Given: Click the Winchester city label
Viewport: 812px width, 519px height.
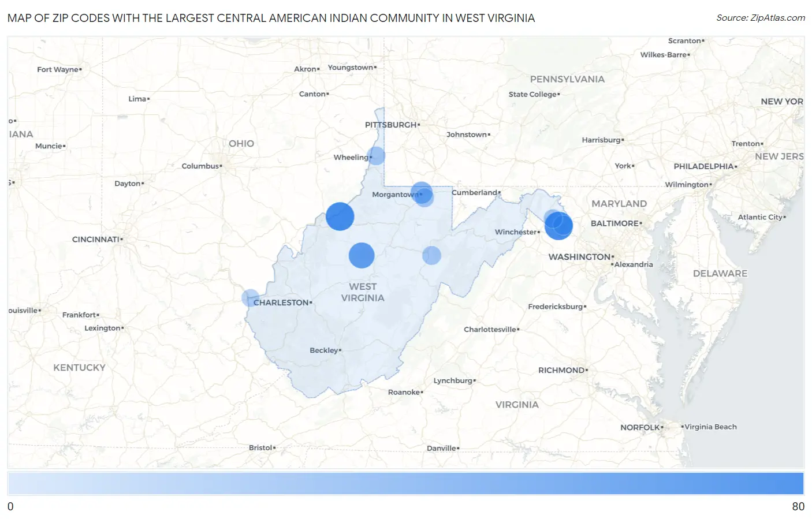Looking at the screenshot, I should pos(516,232).
